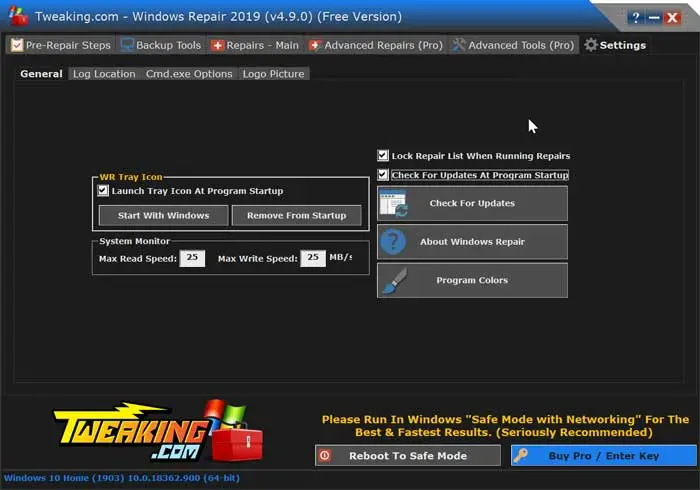This screenshot has width=700, height=490.
Task: Click the blue question mark About icon
Action: coord(393,242)
